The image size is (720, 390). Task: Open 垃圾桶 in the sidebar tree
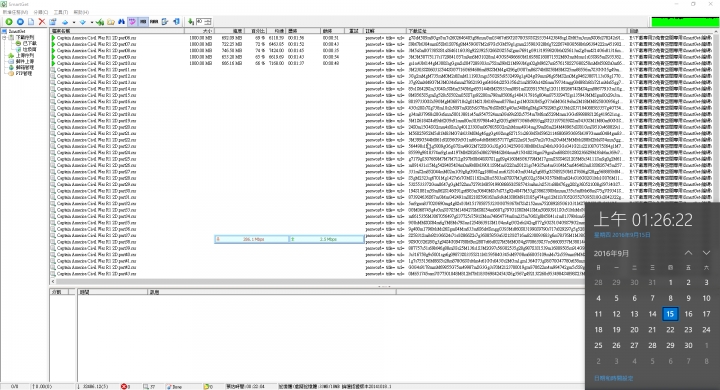(29, 49)
